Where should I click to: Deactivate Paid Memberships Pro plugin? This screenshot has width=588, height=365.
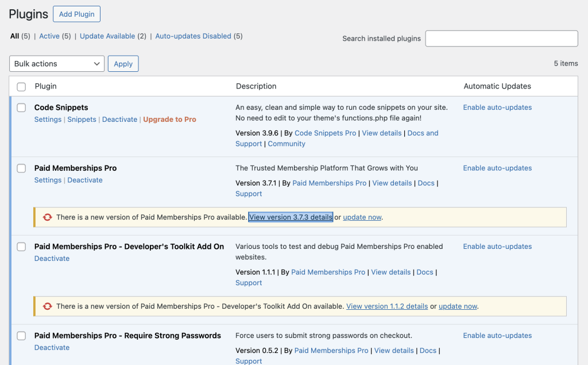click(x=85, y=180)
